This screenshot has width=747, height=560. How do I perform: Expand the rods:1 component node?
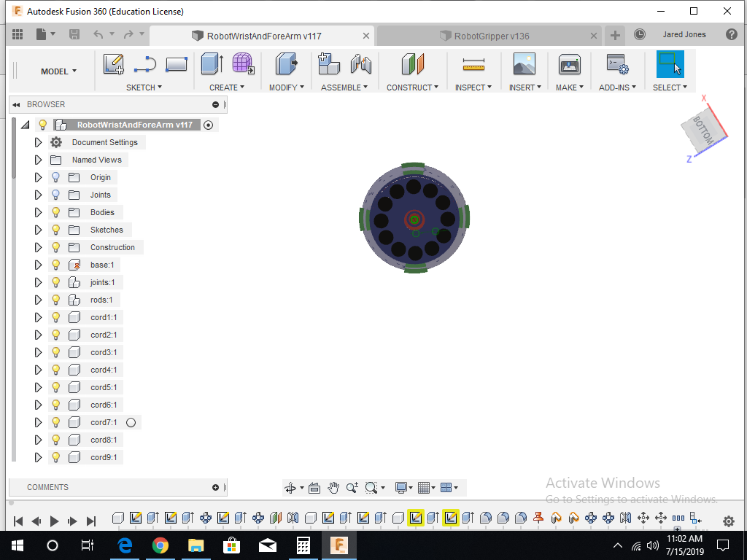tap(38, 300)
